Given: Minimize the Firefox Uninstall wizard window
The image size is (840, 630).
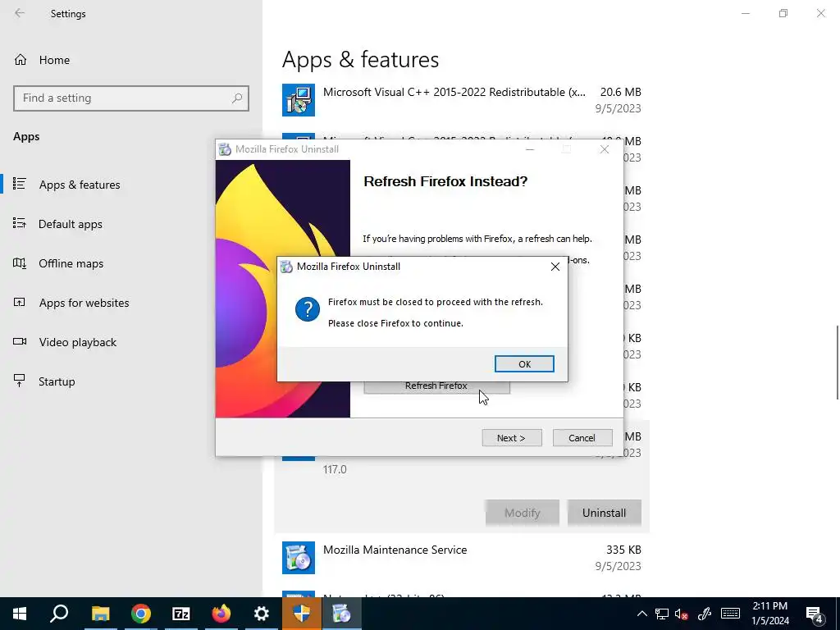Looking at the screenshot, I should pos(530,149).
